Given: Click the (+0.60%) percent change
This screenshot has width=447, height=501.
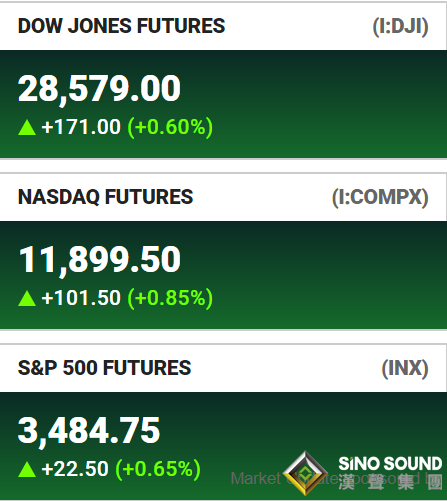Looking at the screenshot, I should pos(170,127).
